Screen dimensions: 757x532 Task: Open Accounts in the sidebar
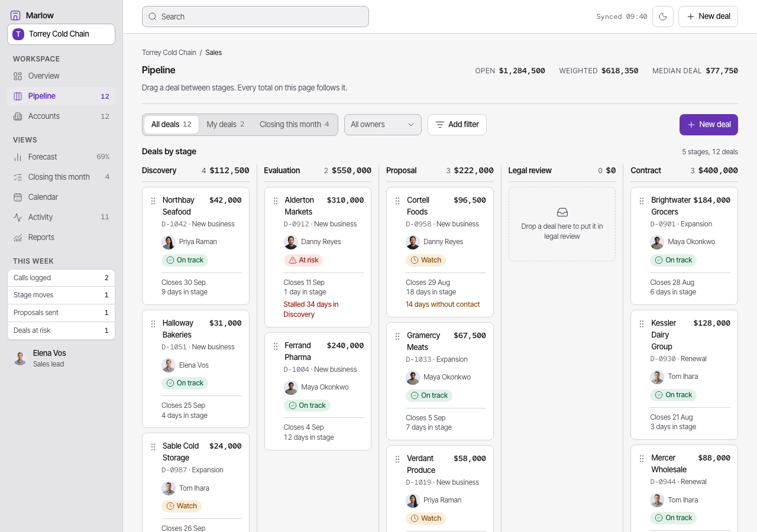click(x=61, y=116)
